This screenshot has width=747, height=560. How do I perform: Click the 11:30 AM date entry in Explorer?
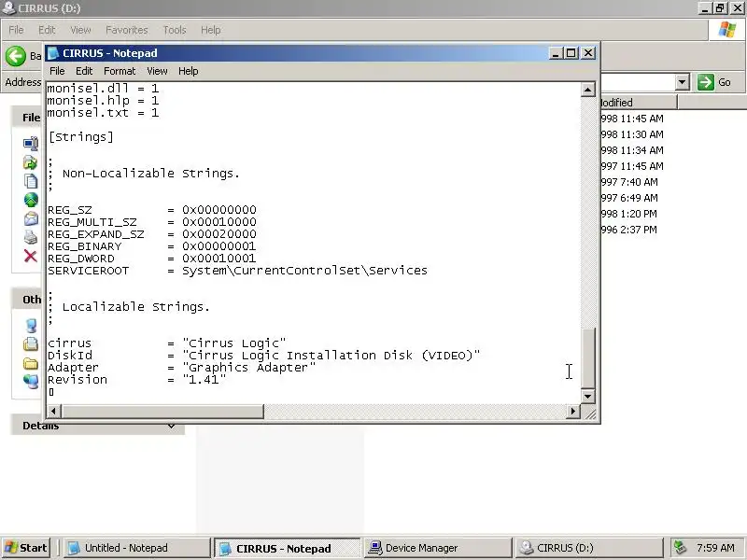click(632, 134)
